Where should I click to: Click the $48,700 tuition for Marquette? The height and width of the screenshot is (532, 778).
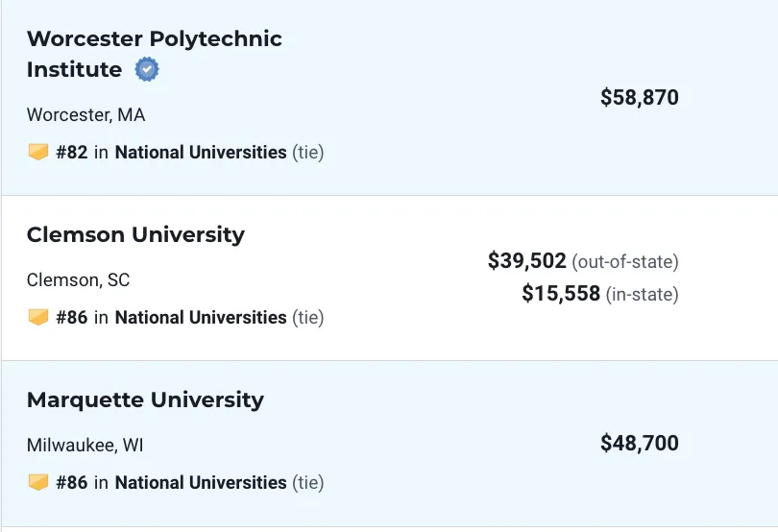(640, 443)
